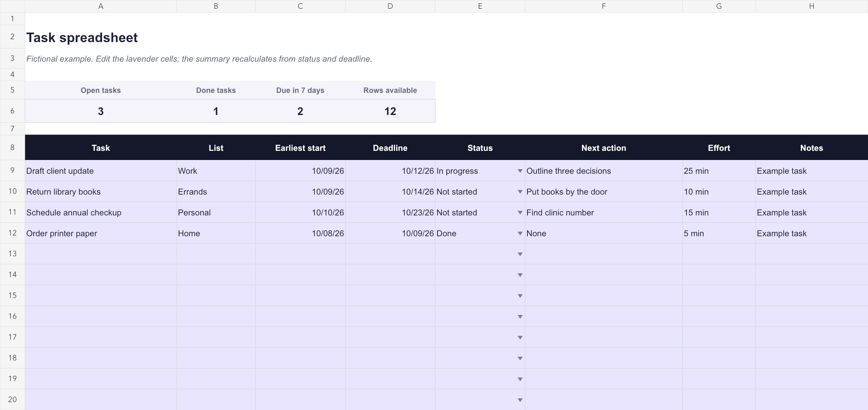Select row 12 header
Screen dimensions: 868x410
[x=12, y=233]
